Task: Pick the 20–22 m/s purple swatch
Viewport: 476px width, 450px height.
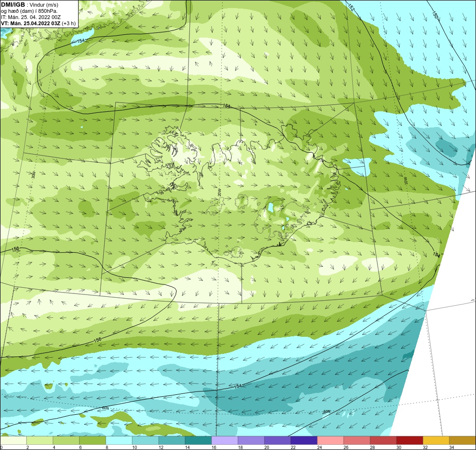Action: [278, 440]
